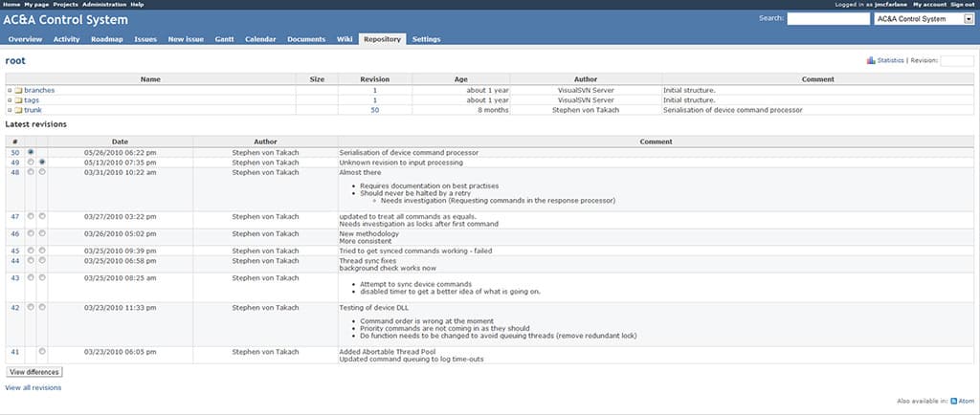
Task: Select the Repository tab
Action: pos(382,39)
